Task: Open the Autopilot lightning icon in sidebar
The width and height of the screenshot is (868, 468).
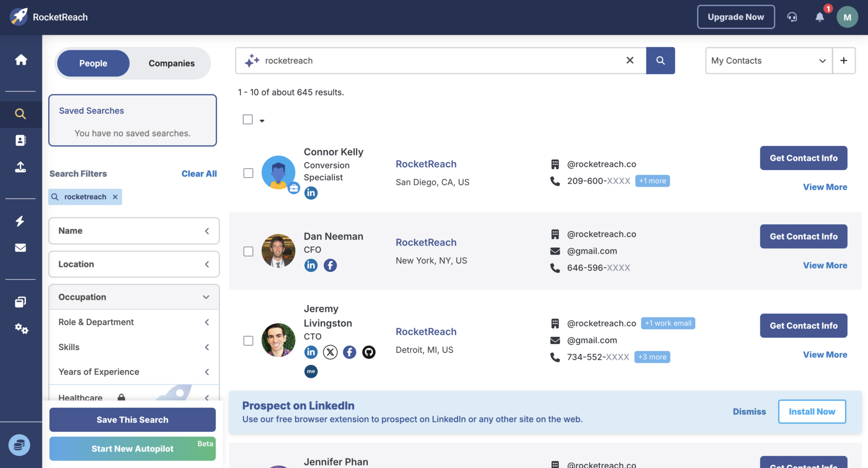Action: (21, 221)
